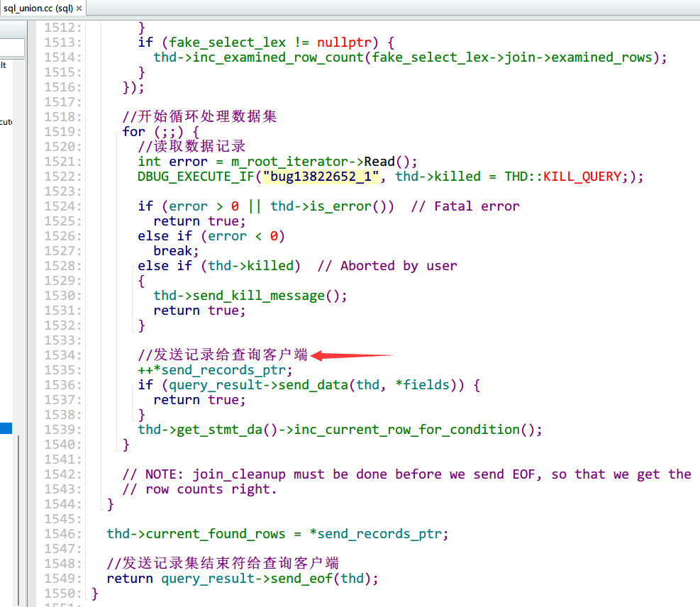
Task: Click the //发送记录集结束符给查询客户端 comment
Action: [x=223, y=564]
